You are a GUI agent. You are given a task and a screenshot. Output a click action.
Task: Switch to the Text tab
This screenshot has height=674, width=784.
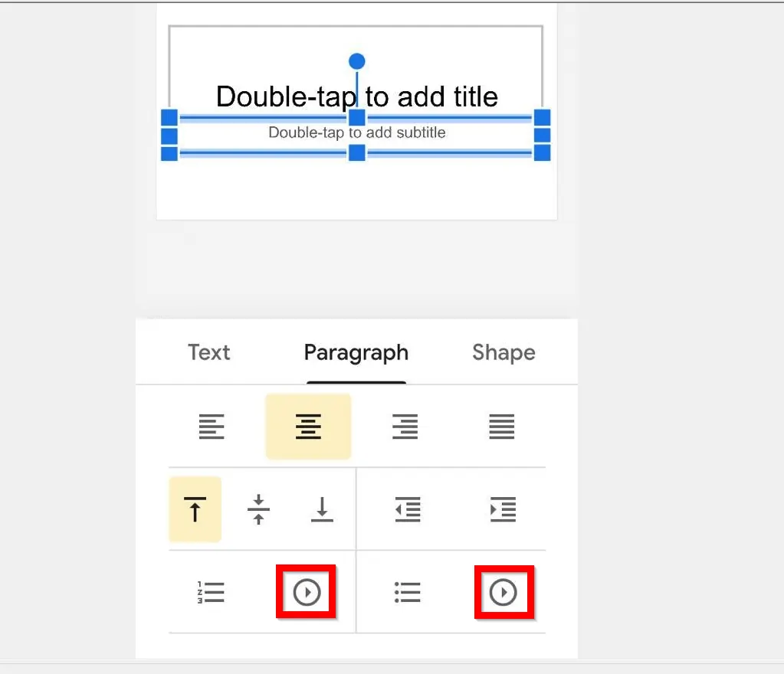coord(208,352)
